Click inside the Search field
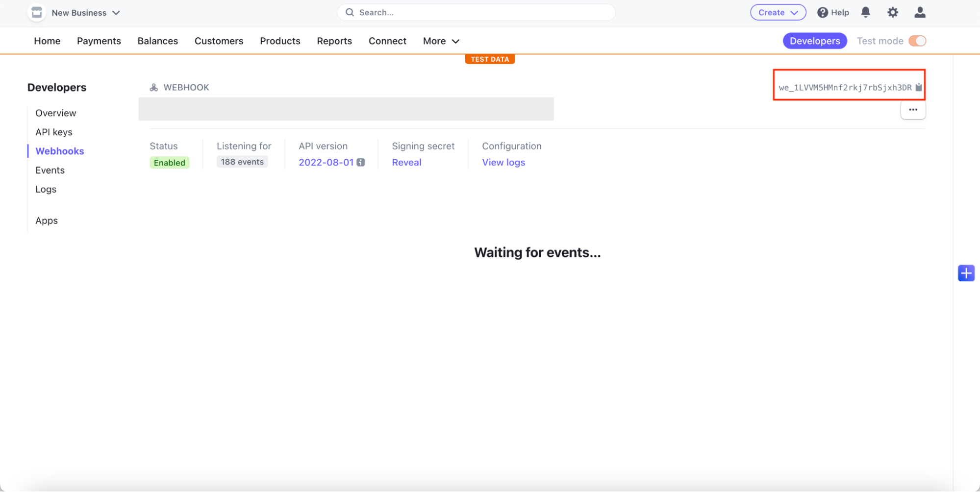This screenshot has width=980, height=492. coord(476,12)
